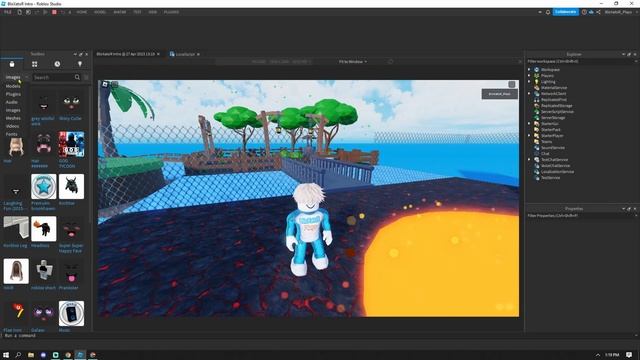Open the Toolbox Marketplace tab

12,64
